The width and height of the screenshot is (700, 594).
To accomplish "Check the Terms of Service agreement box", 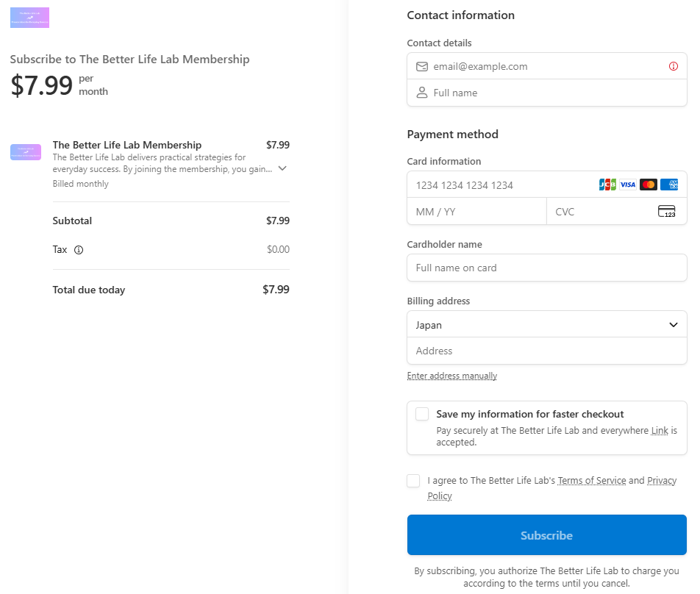I will click(413, 481).
